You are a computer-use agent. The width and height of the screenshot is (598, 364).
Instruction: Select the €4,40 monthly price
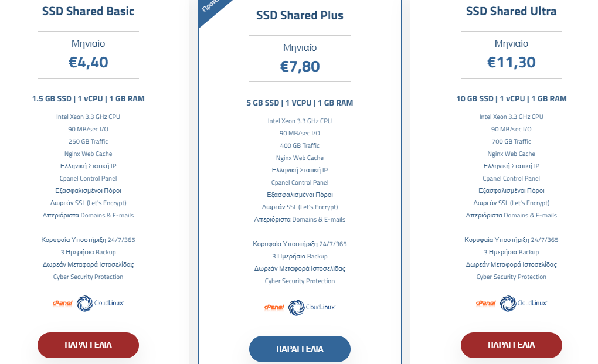coord(88,62)
